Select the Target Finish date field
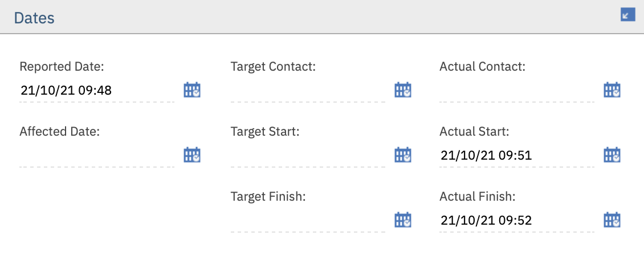644x260 pixels. click(x=308, y=221)
